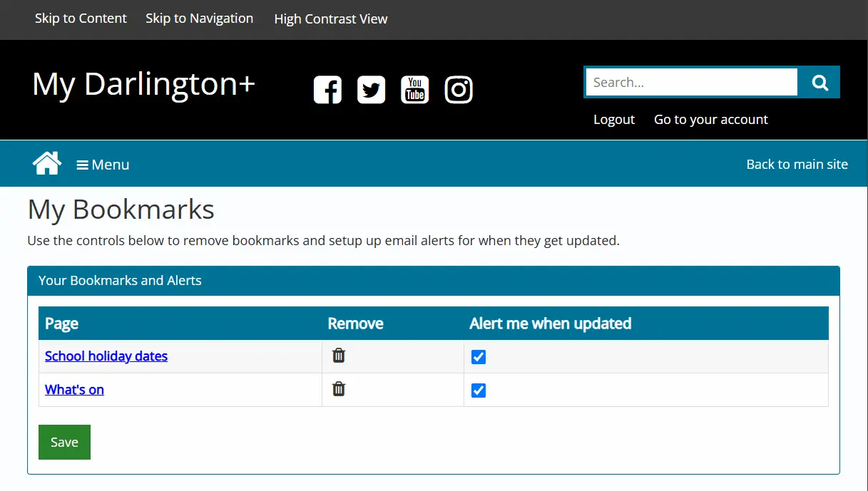Click the magnifying glass search button
This screenshot has width=868, height=491.
820,83
